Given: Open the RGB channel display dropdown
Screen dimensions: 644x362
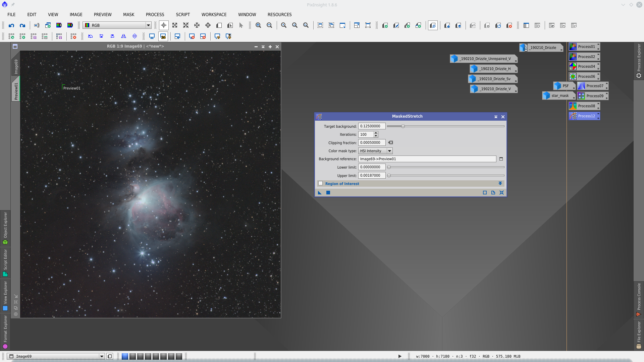Looking at the screenshot, I should 148,25.
